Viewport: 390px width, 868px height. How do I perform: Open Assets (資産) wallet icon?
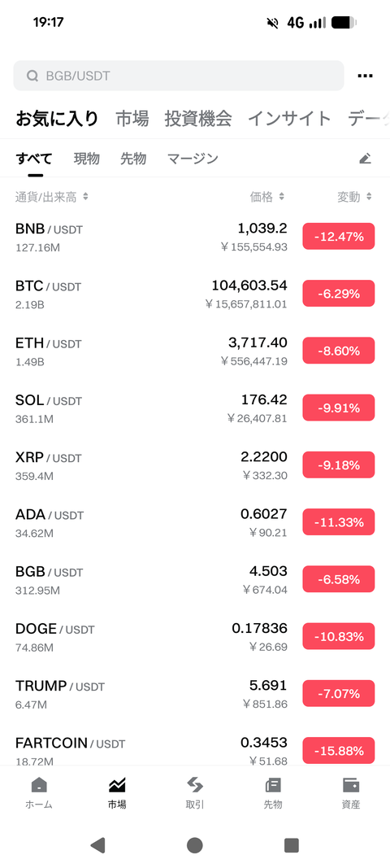click(351, 792)
